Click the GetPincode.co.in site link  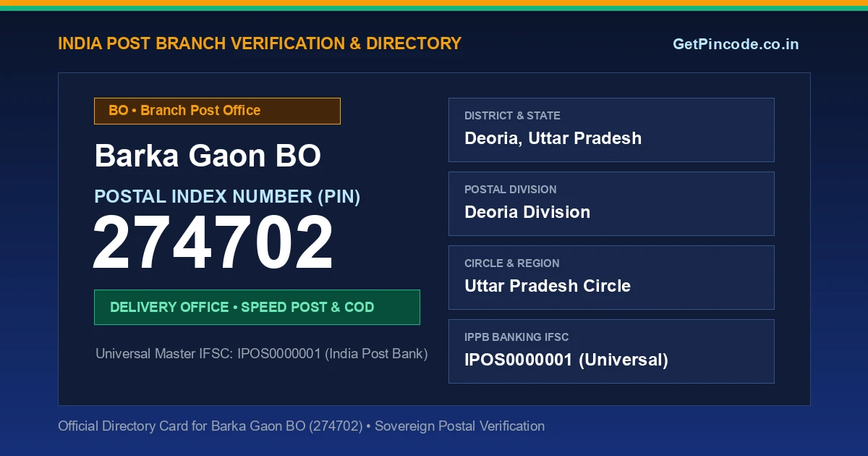click(736, 44)
